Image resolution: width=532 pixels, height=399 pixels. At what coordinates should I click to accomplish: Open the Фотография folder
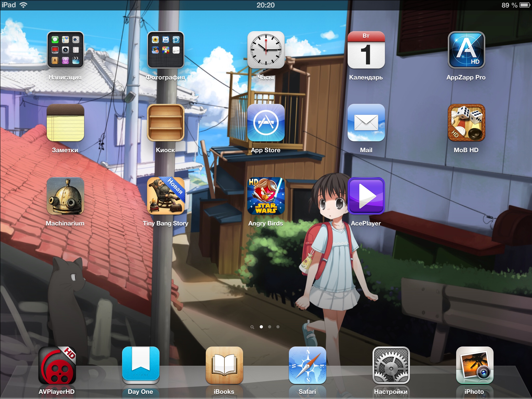pyautogui.click(x=165, y=50)
